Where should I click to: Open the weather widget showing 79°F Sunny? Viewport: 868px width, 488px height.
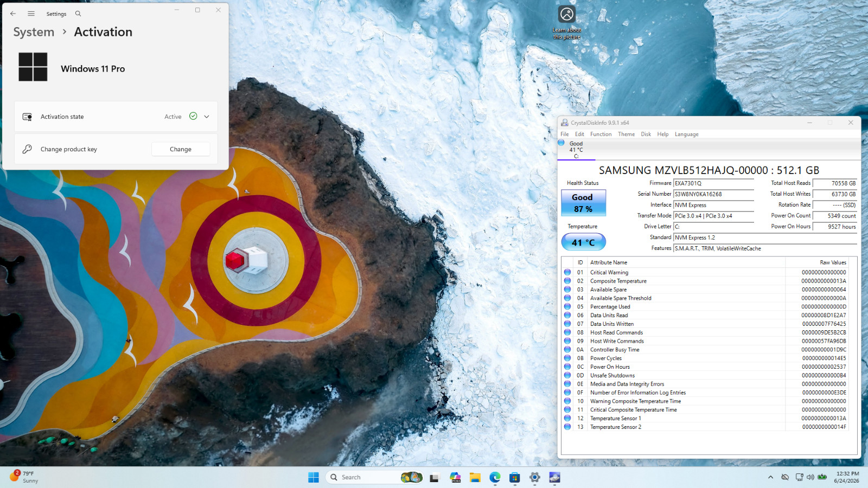point(24,477)
